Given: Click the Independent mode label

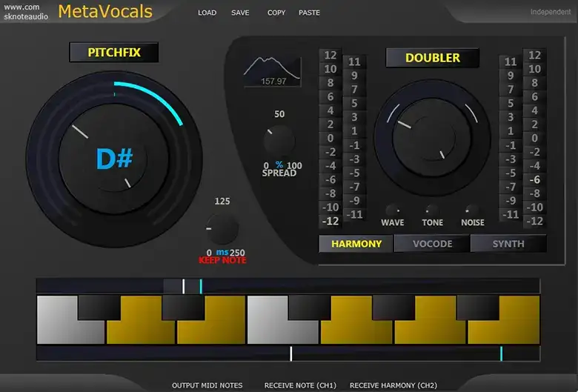Looking at the screenshot, I should click(x=551, y=12).
